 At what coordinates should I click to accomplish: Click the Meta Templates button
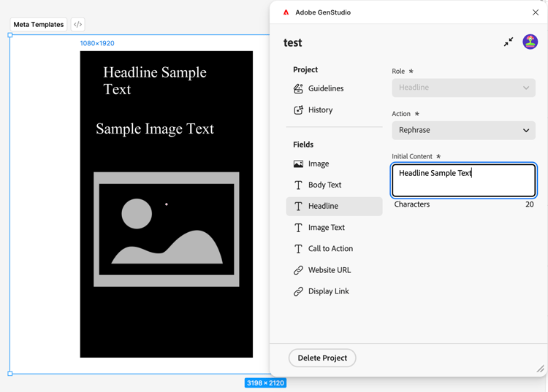click(x=39, y=24)
